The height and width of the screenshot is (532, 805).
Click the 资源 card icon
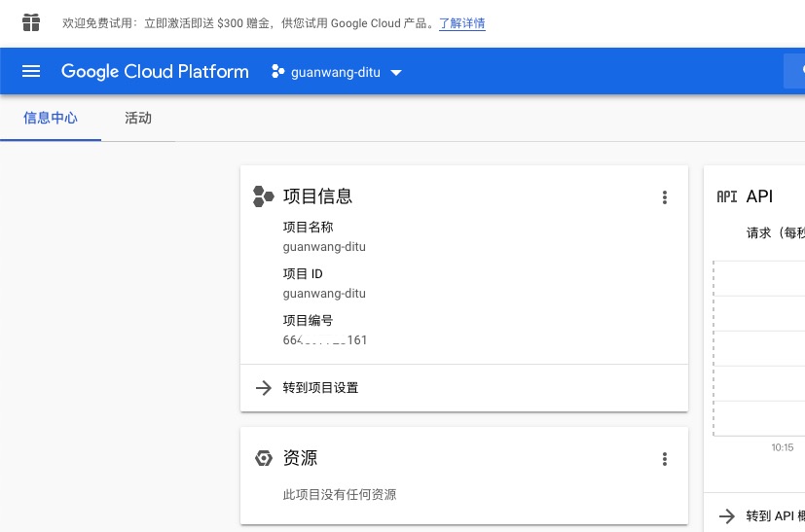tap(264, 458)
